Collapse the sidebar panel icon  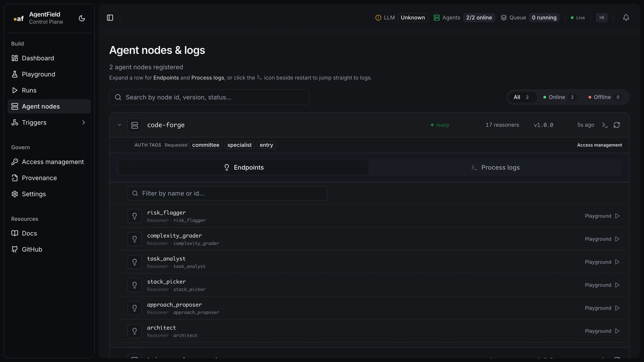coord(110,18)
